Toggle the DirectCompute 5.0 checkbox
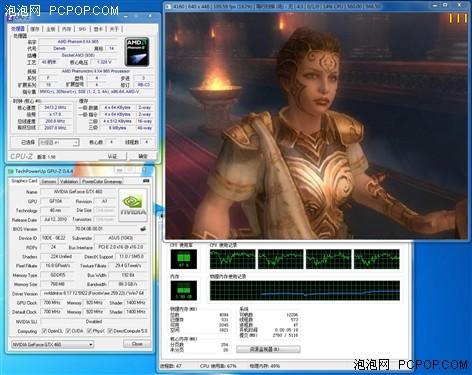Image resolution: width=472 pixels, height=375 pixels. tap(110, 331)
